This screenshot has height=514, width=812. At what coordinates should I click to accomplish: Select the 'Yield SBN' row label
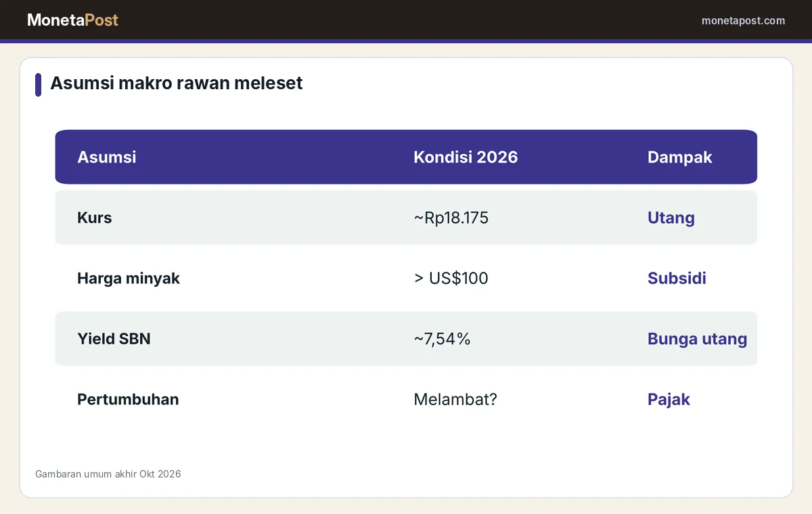(x=114, y=339)
